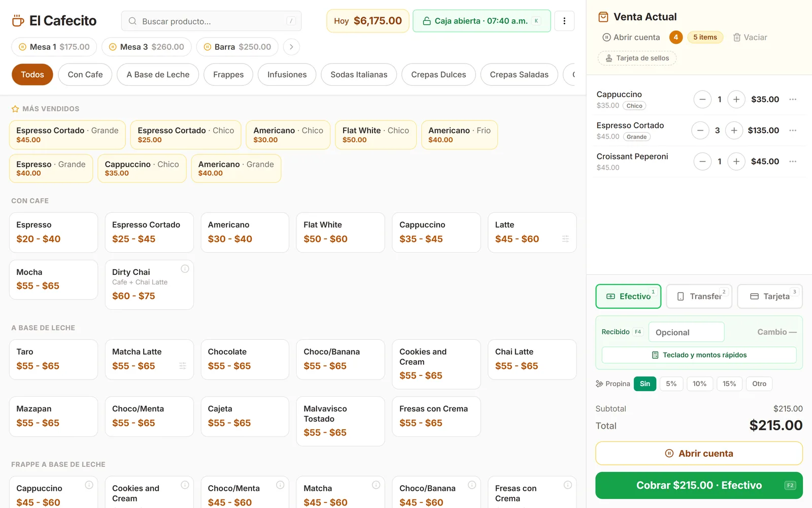Select the Mocha product card
Screen dimensions: 812x508
53,279
